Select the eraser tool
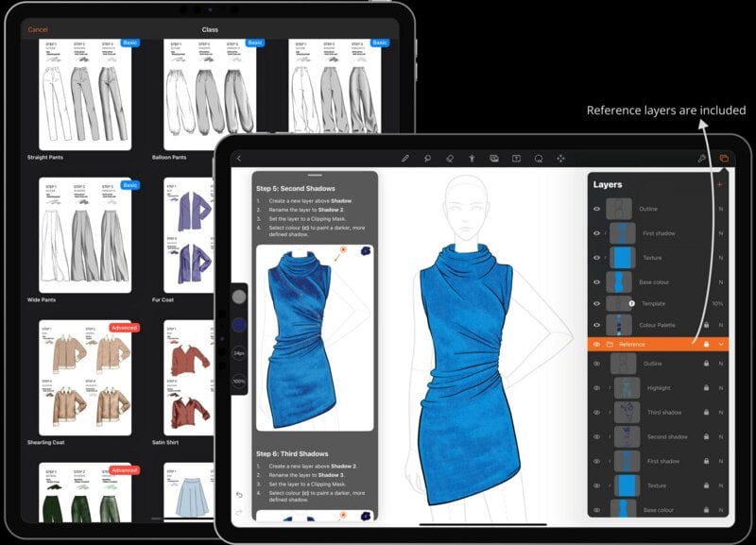Screen dimensions: 756x545 (x=450, y=159)
